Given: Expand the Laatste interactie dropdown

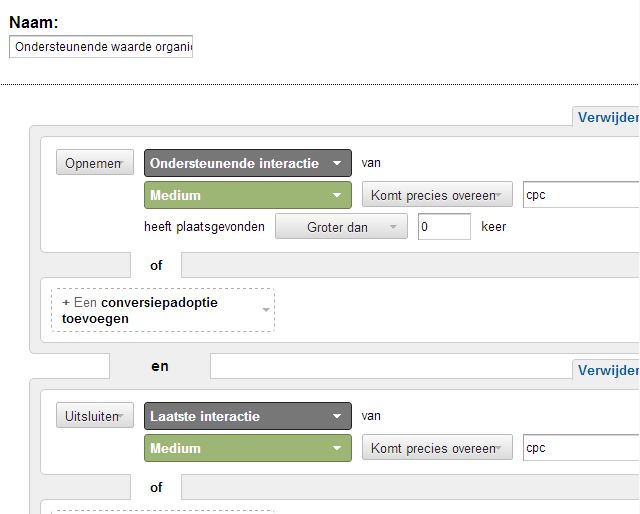Looking at the screenshot, I should click(x=248, y=416).
